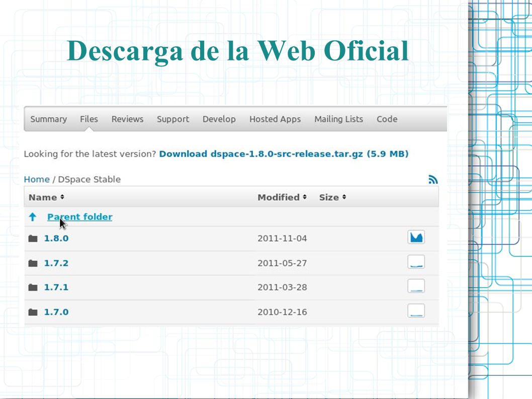Switch to the Files tab
The width and height of the screenshot is (532, 399).
click(x=89, y=119)
